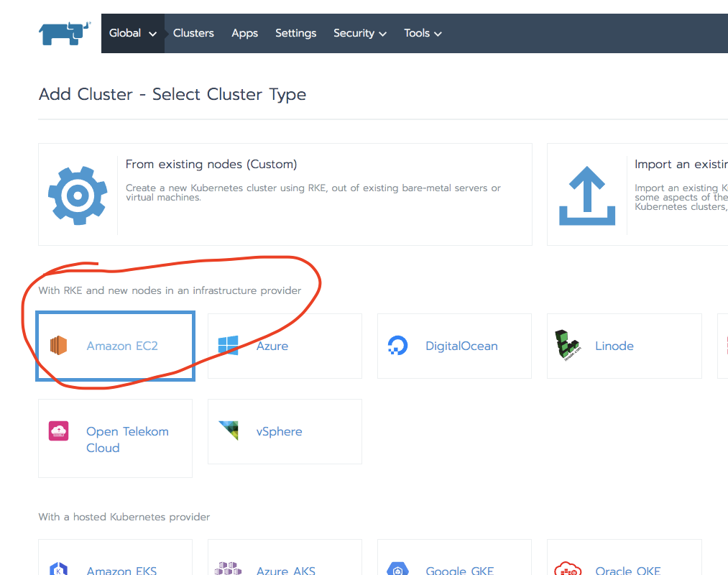Choose Oracle OKE hosted provider label

tap(627, 570)
